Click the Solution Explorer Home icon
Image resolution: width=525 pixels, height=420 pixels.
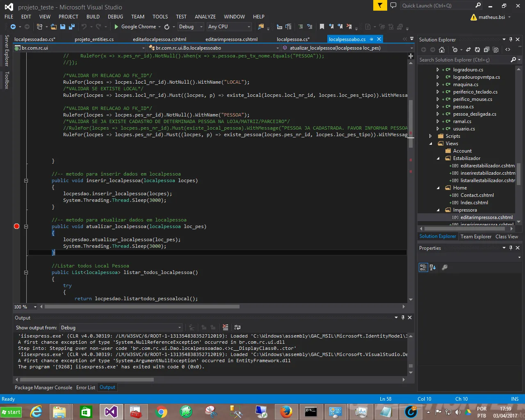point(442,50)
